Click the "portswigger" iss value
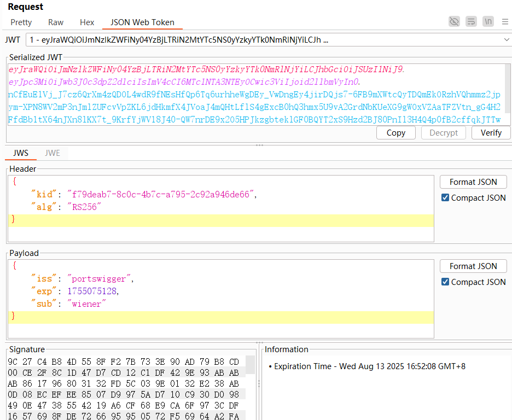This screenshot has width=512, height=420. click(x=99, y=279)
